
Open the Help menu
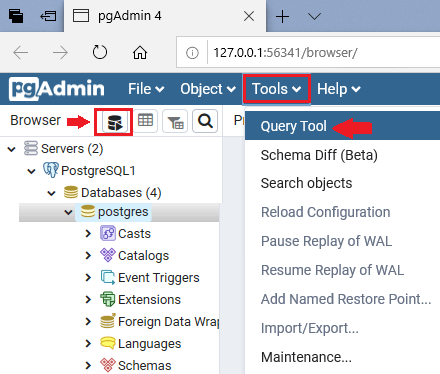338,89
